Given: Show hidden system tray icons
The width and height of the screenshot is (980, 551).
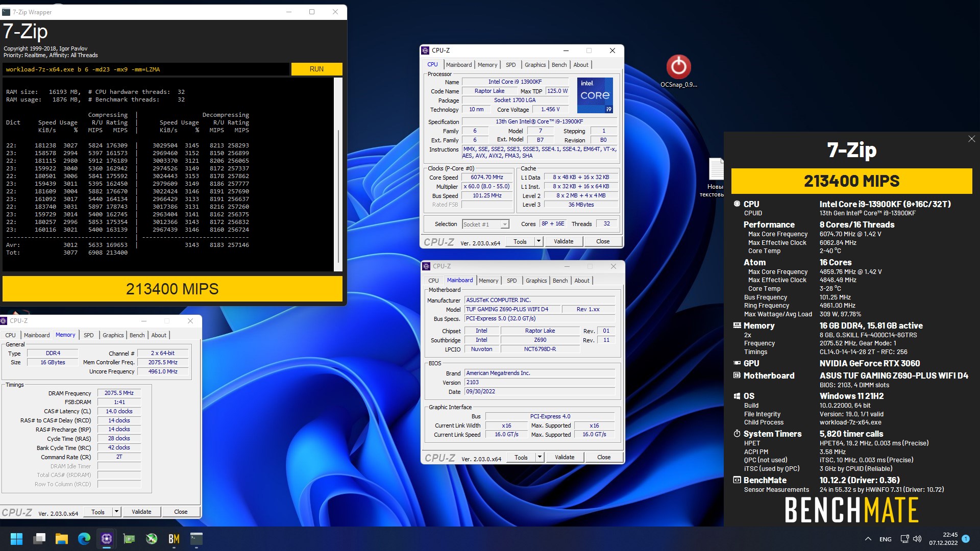Looking at the screenshot, I should coord(868,539).
